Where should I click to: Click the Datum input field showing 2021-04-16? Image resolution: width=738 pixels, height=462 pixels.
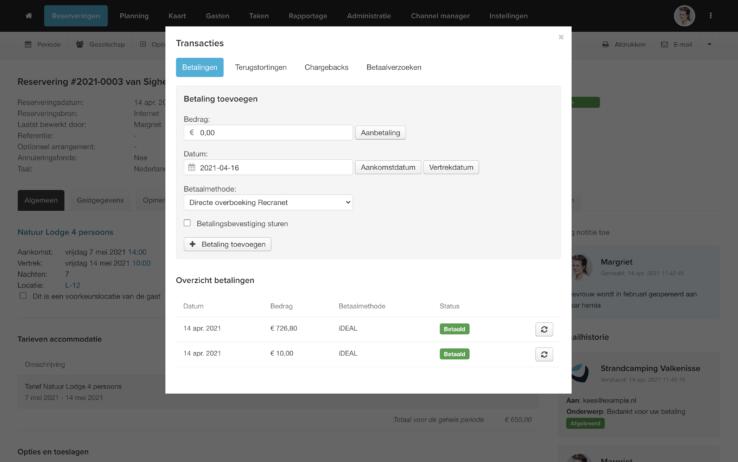[x=268, y=167]
